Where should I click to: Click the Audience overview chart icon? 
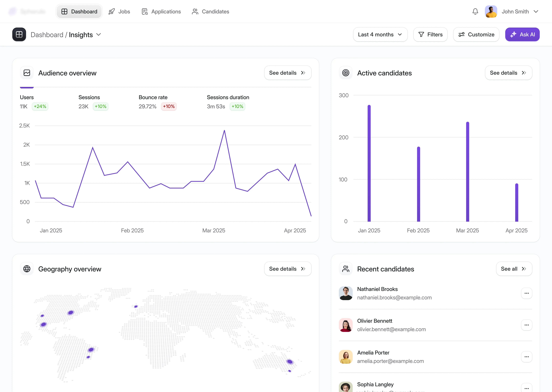tap(27, 73)
